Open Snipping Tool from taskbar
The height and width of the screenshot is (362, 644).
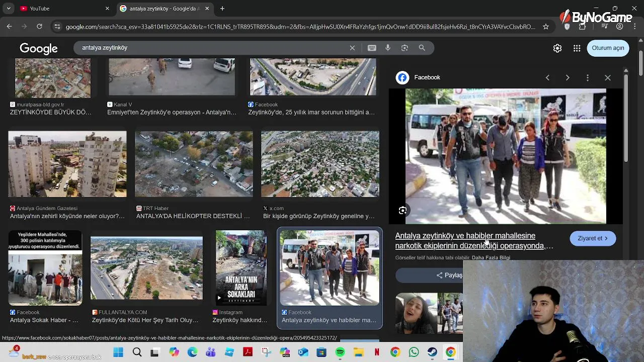click(266, 352)
